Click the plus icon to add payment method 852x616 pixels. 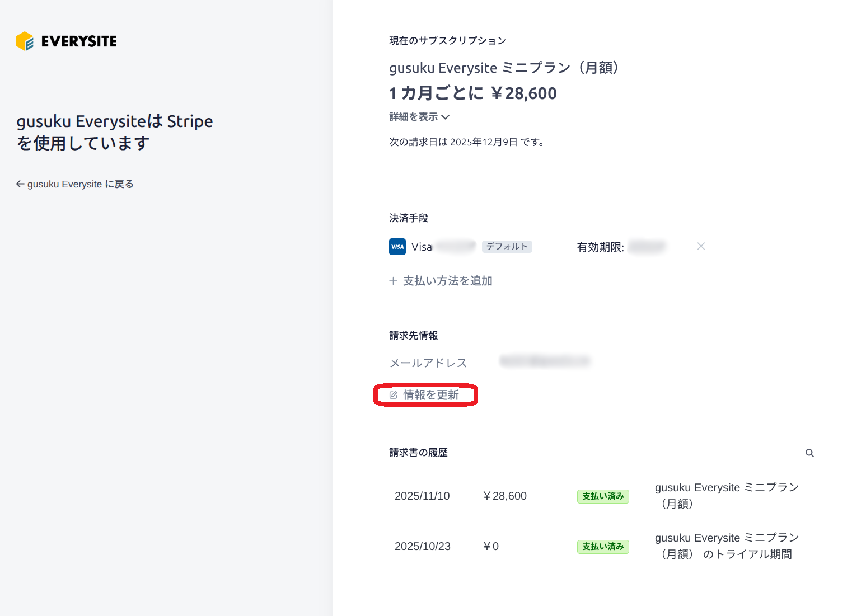[x=393, y=281]
